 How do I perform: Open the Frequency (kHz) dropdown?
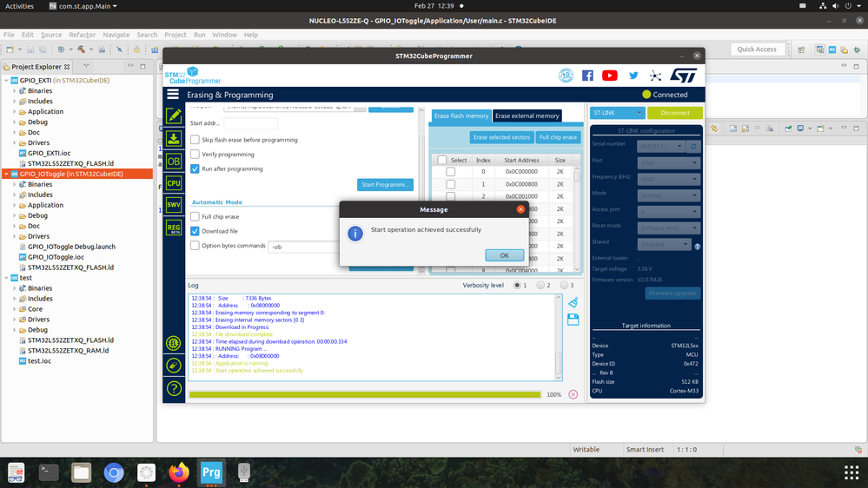coord(668,179)
